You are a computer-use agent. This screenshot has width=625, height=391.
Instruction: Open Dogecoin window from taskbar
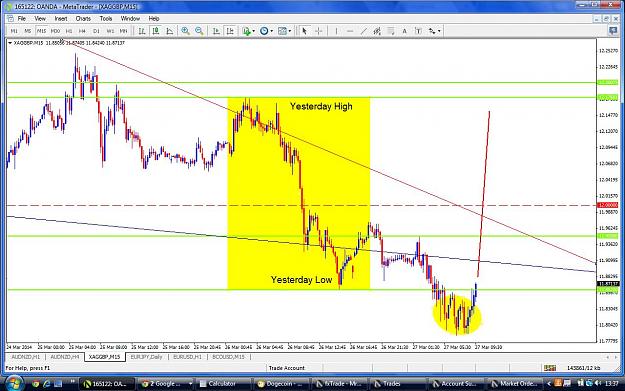point(281,384)
